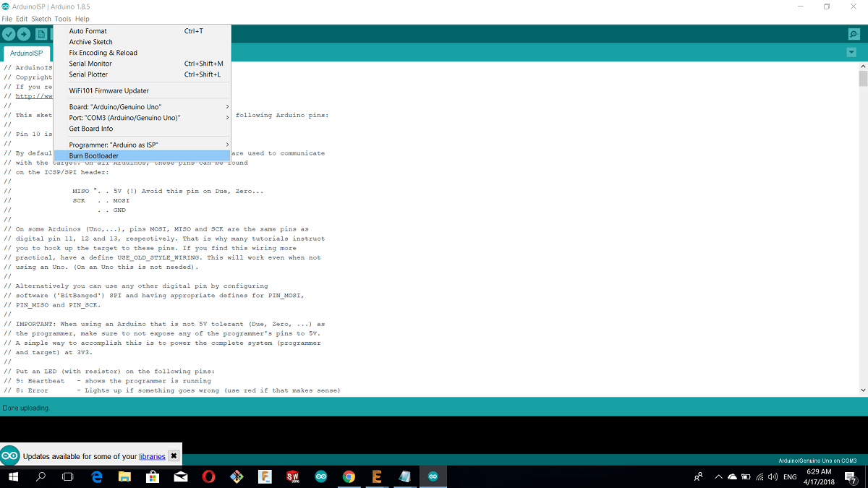Open Serial Monitor from Tools menu
This screenshot has height=488, width=868.
coord(142,64)
